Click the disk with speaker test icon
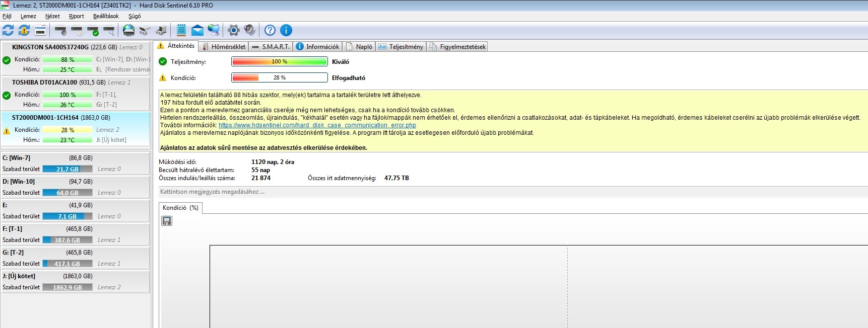Screen dimensions: 868x328 click(60, 31)
